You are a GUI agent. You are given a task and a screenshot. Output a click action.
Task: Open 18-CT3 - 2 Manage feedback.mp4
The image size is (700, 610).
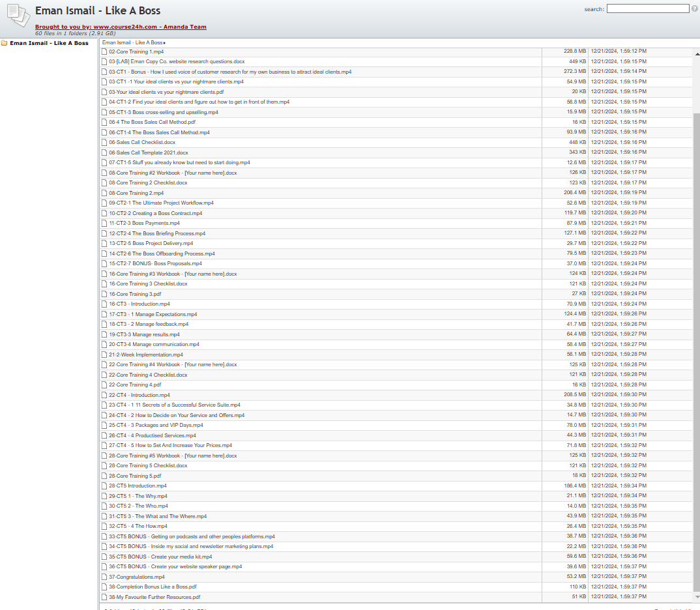[149, 325]
